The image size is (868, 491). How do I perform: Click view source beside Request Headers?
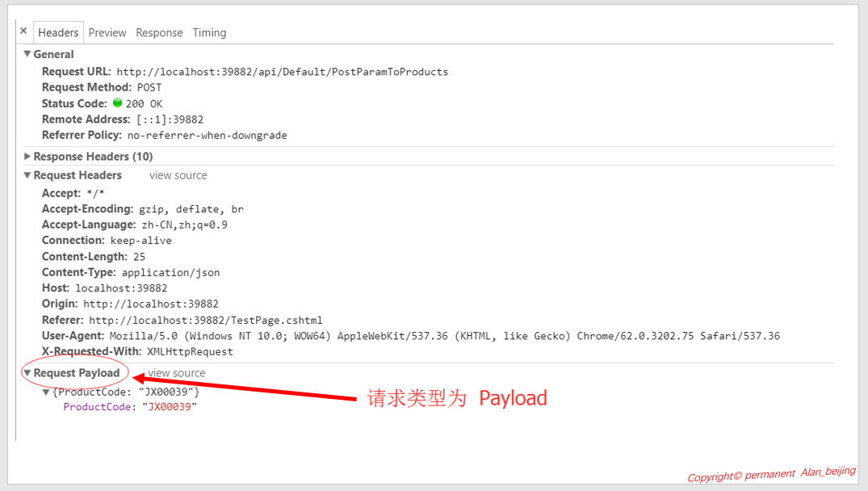click(178, 175)
